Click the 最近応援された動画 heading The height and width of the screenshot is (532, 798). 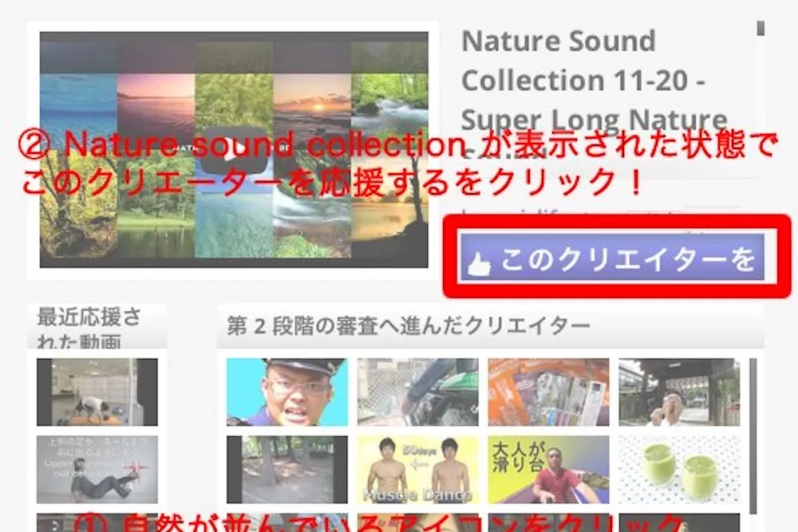(x=89, y=328)
